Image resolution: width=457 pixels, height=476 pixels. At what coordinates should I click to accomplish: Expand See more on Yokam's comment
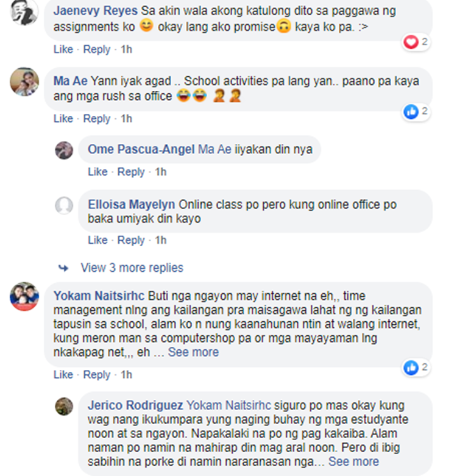pos(193,352)
